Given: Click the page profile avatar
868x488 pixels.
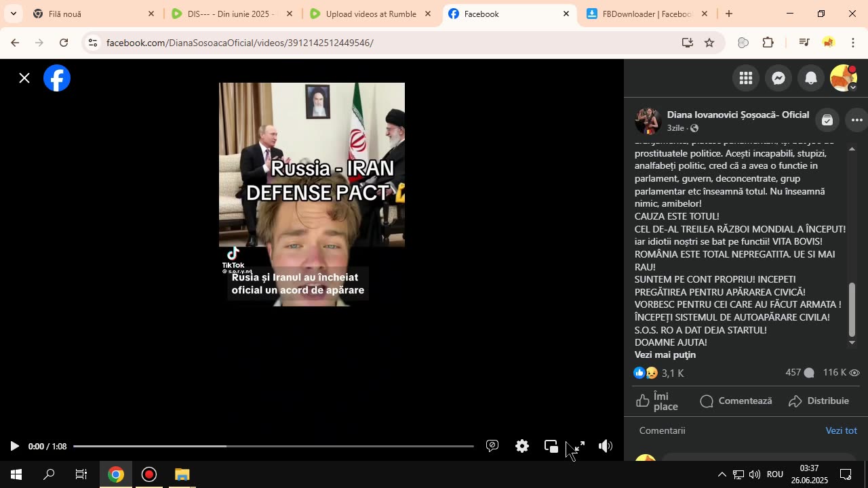Looking at the screenshot, I should [648, 121].
